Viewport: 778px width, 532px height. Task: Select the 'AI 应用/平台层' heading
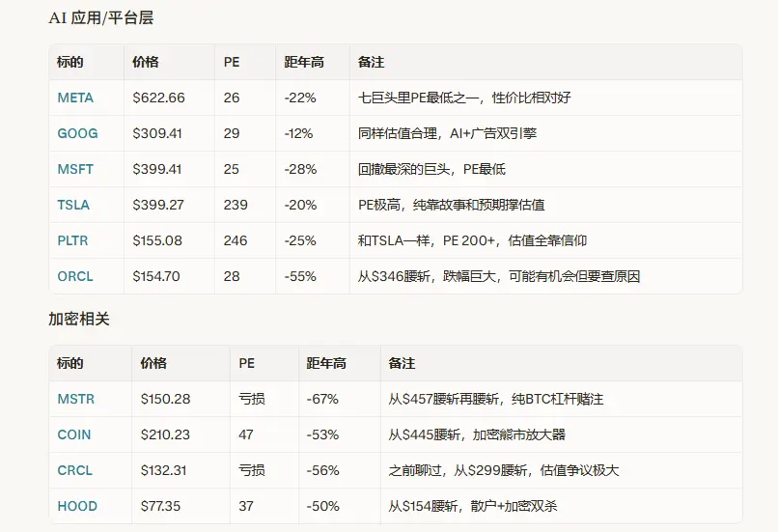coord(101,18)
